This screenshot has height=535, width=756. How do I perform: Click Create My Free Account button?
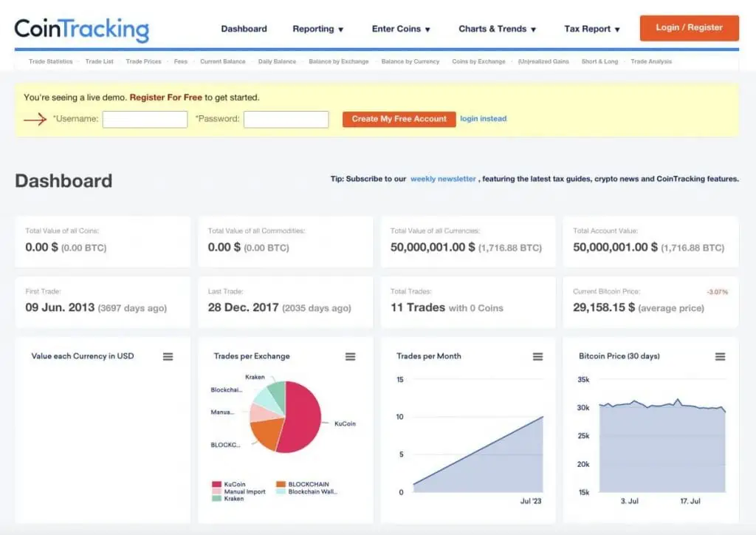(399, 119)
